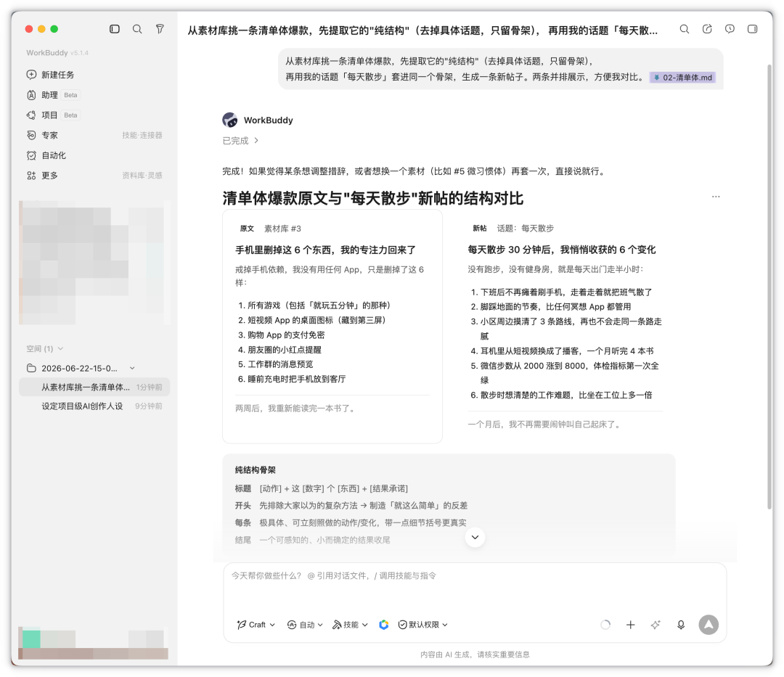Open sidebar search magnifier icon
The image size is (784, 677).
137,29
